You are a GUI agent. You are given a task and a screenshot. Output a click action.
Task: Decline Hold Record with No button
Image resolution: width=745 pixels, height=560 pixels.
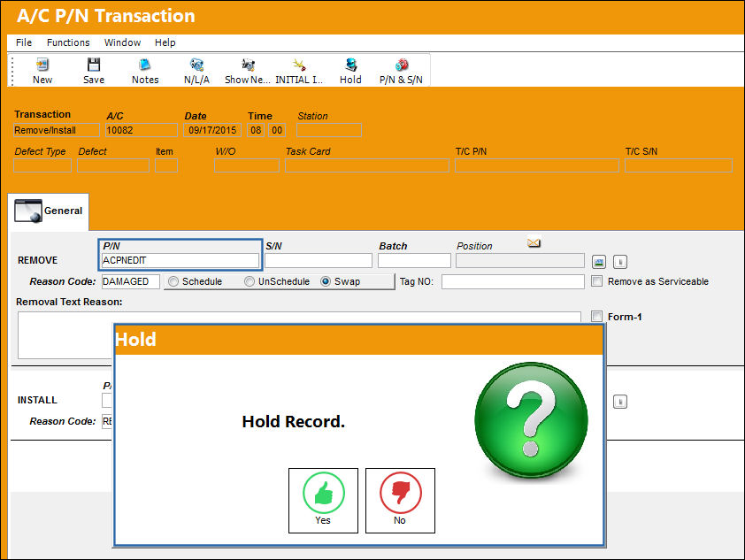pyautogui.click(x=400, y=501)
